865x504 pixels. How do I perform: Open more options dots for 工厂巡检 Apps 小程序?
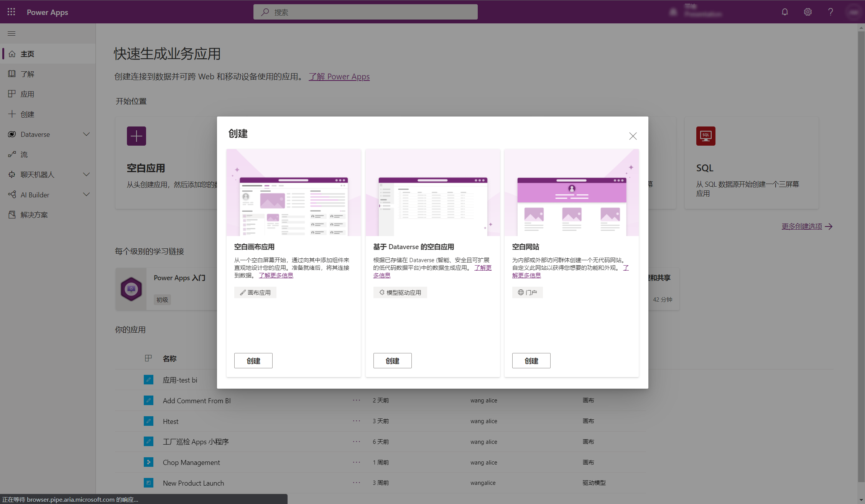[357, 442]
